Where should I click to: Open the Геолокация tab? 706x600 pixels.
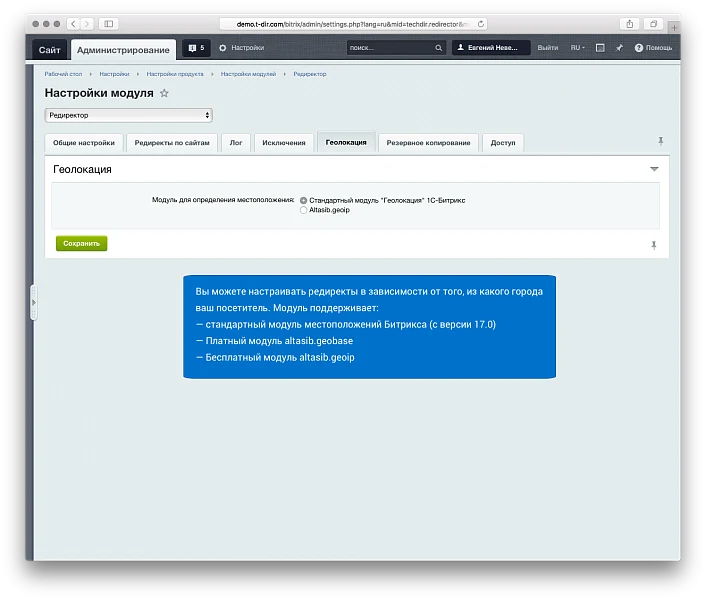pos(346,142)
